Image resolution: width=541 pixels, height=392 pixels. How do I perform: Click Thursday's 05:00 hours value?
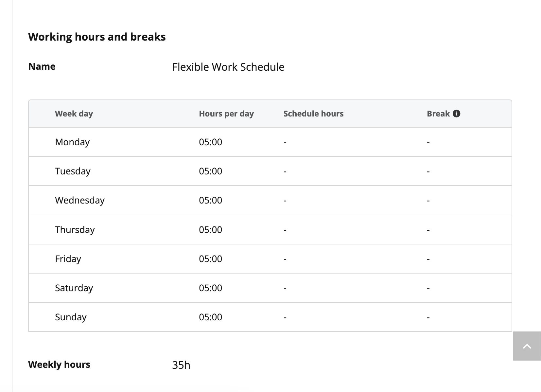coord(210,230)
